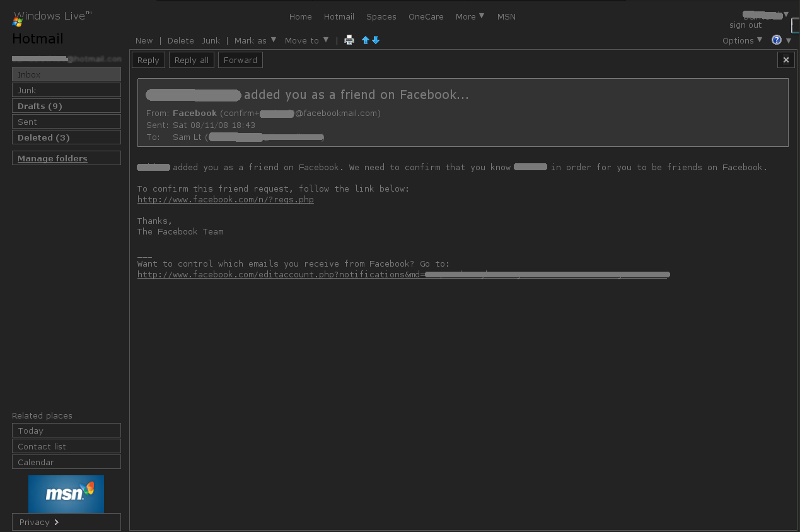Open the More dropdown in top navigation

click(470, 16)
